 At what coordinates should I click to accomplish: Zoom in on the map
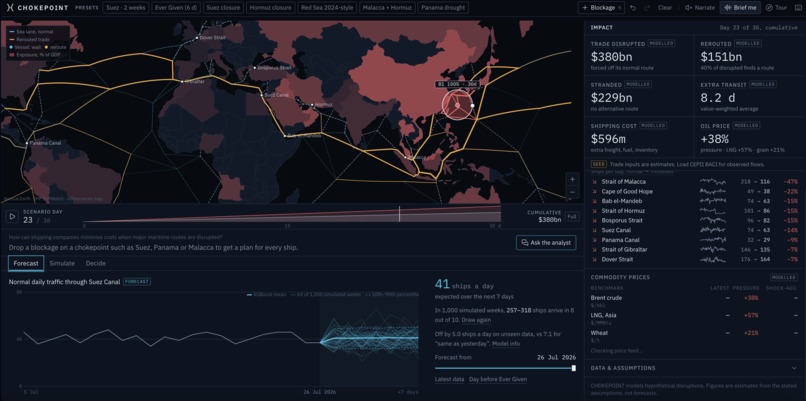tap(572, 179)
